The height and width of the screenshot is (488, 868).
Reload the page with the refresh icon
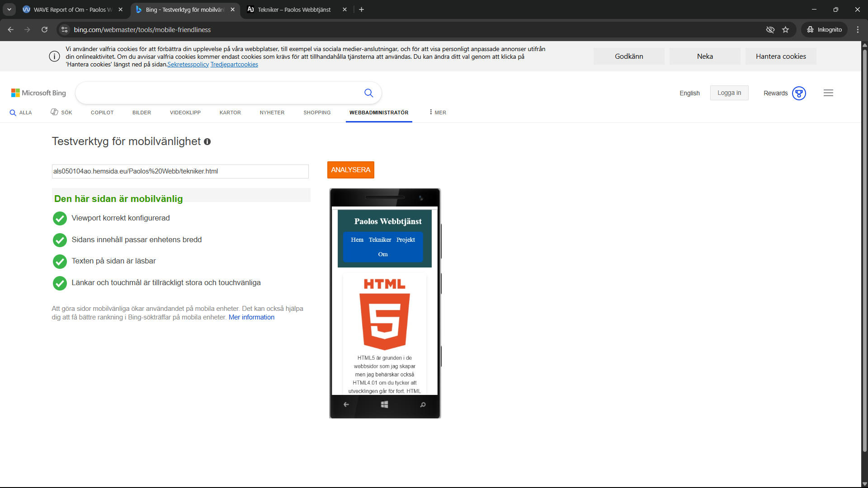(44, 30)
